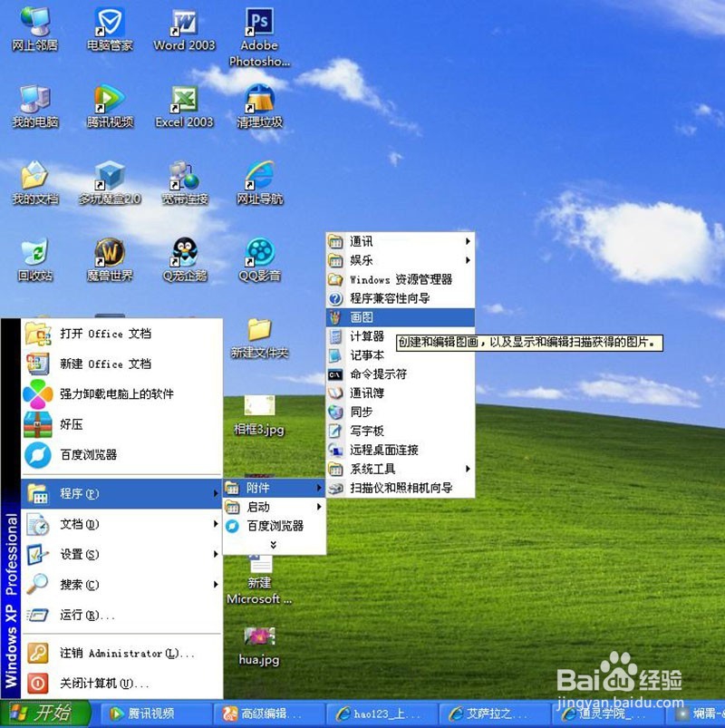725x728 pixels.
Task: Open Windows 资源管理器 from accessories
Action: tap(401, 279)
